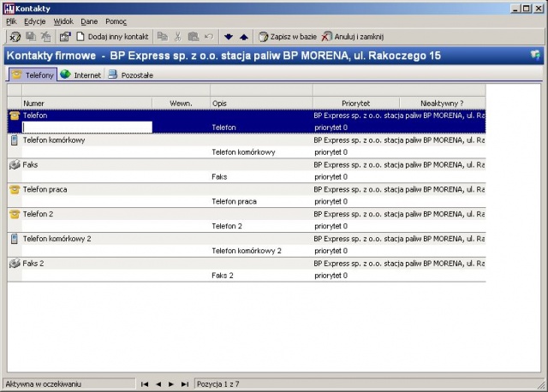The width and height of the screenshot is (548, 392).
Task: Click the fax machine icon beside Faks
Action: click(15, 164)
